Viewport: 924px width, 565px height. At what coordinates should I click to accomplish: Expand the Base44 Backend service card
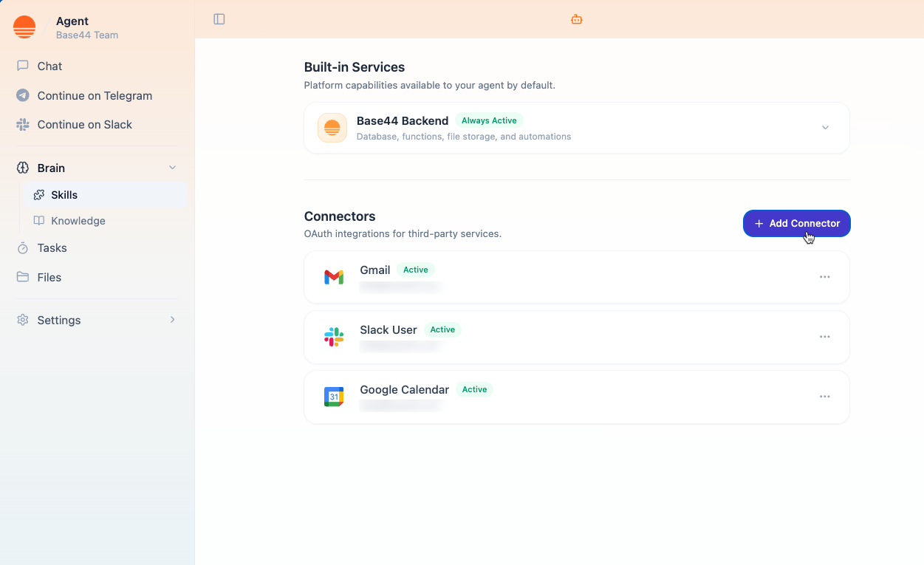826,128
